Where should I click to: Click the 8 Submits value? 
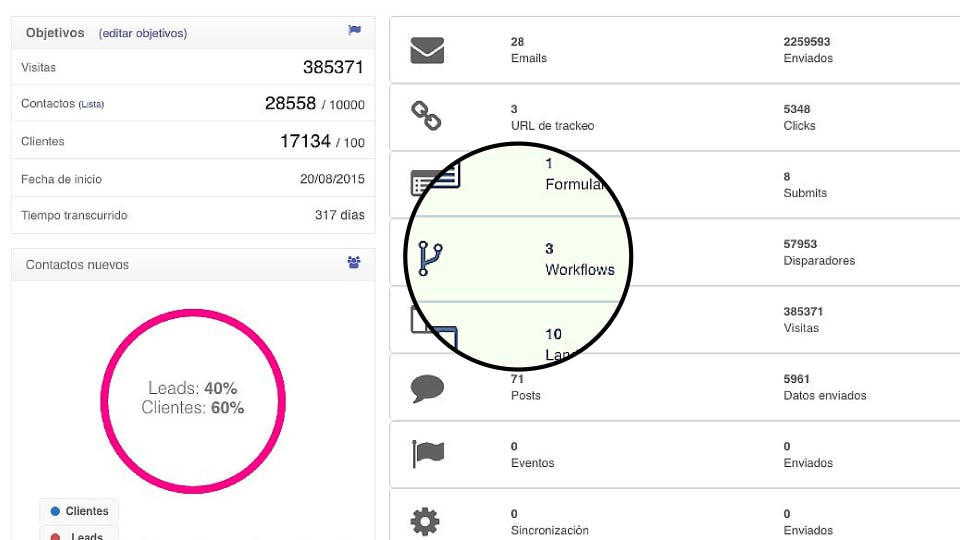(x=787, y=176)
